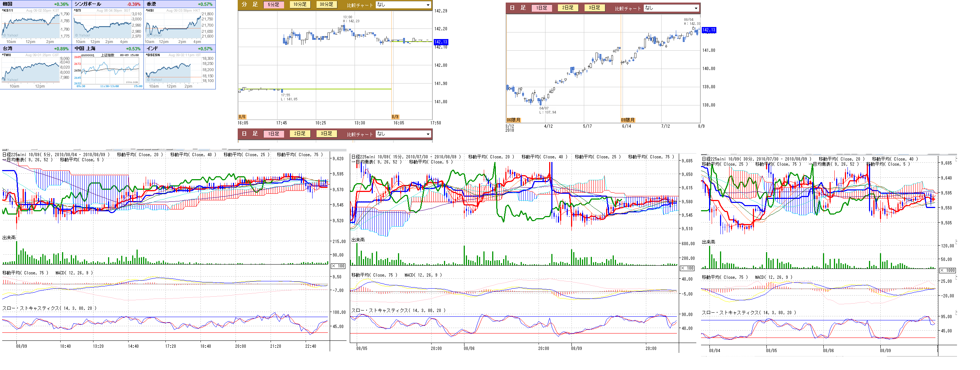This screenshot has height=370, width=980.
Task: Switch the minute chart to 30分足
Action: 326,5
